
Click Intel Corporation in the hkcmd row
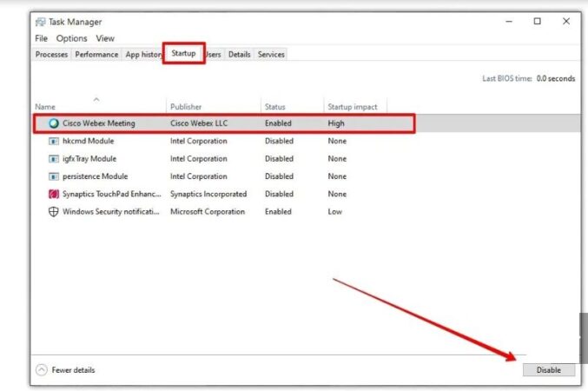[x=198, y=141]
